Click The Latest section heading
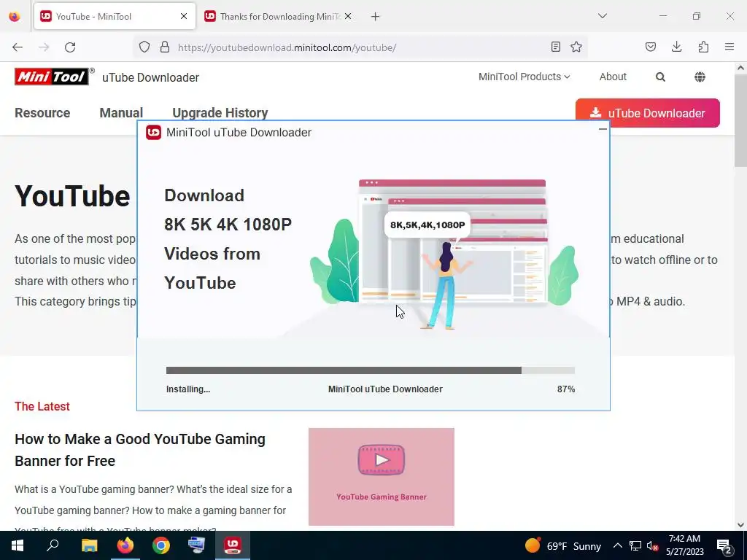 pyautogui.click(x=42, y=406)
